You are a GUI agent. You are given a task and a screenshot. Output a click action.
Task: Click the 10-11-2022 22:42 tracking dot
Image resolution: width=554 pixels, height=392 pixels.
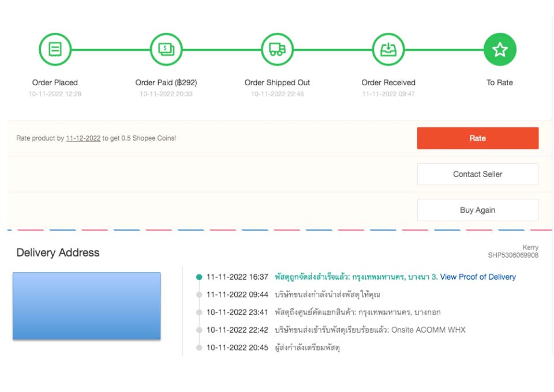199,330
